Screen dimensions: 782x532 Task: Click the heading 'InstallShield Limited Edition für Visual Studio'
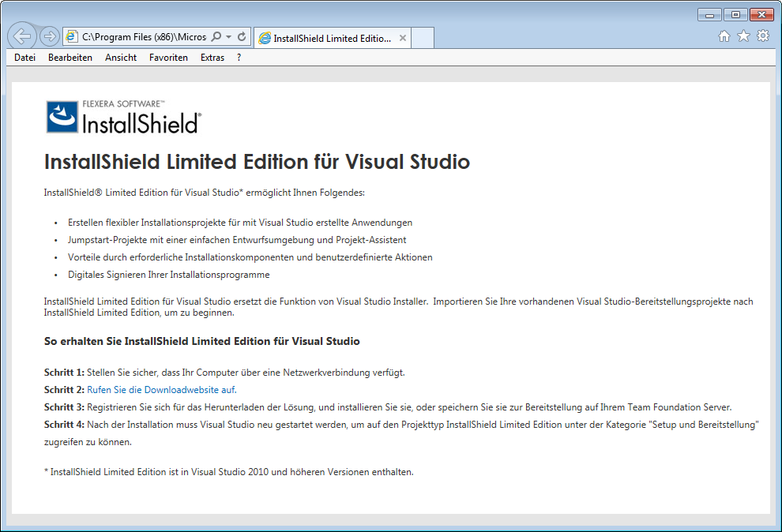pos(257,162)
